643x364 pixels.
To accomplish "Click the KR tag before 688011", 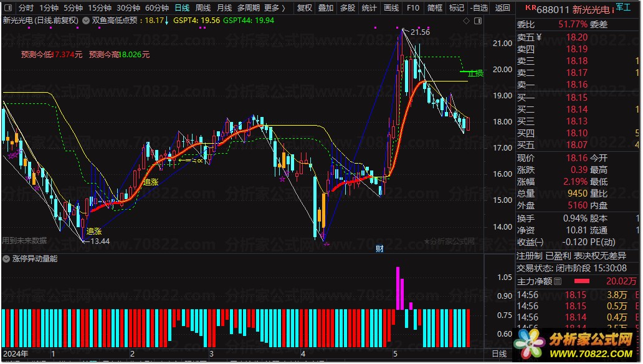I will (x=530, y=7).
